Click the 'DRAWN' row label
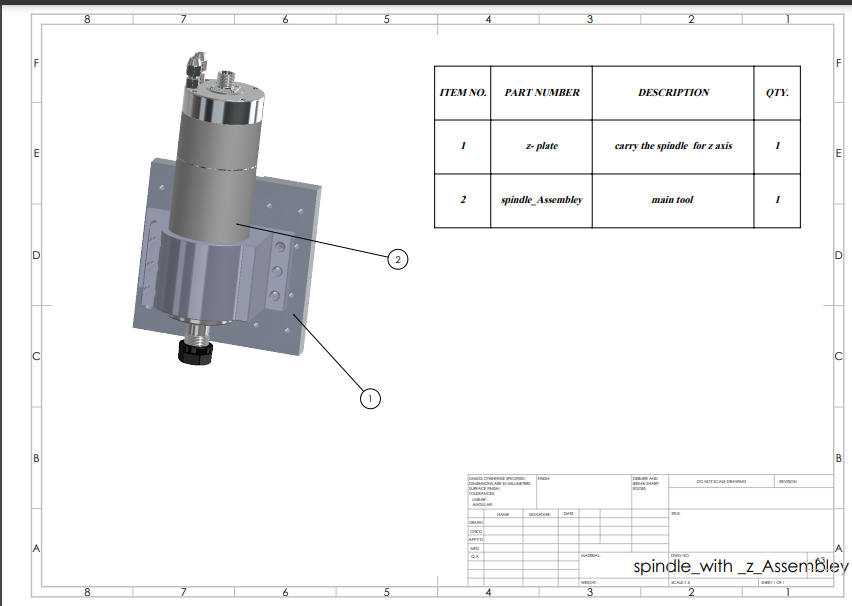 tap(475, 522)
